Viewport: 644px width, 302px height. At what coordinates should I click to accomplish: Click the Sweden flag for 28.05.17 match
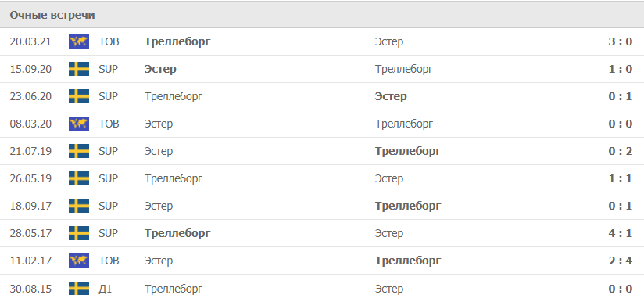point(79,233)
